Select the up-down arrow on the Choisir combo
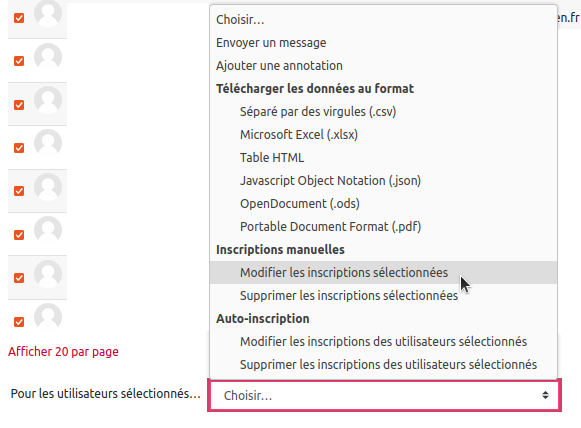 pos(545,395)
